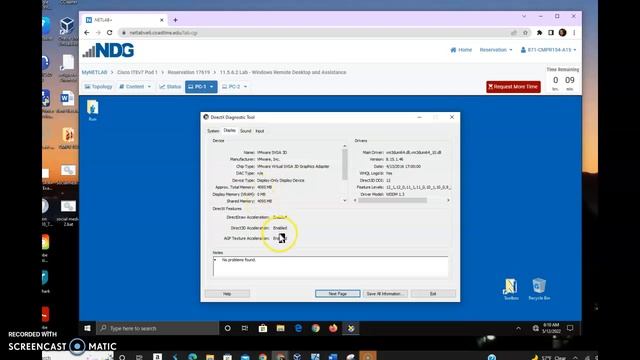Show hidden tray icons in remote taskbar
The image size is (640, 360).
(x=518, y=328)
